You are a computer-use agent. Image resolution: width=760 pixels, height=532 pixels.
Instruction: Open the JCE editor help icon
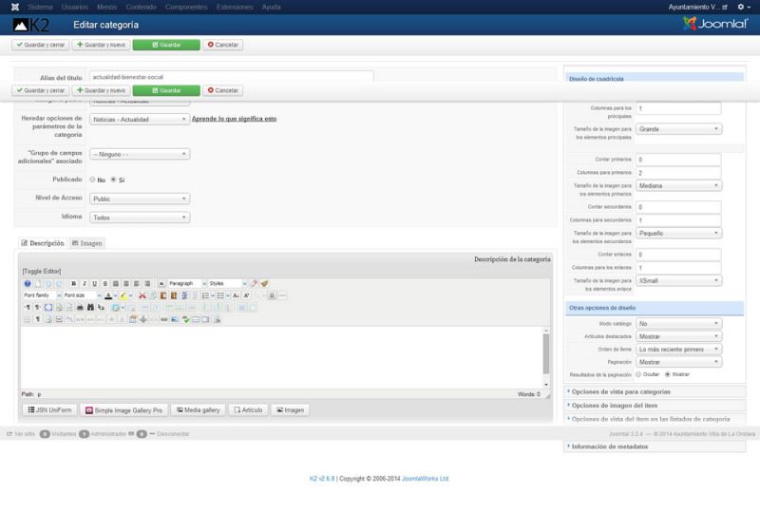(28, 283)
